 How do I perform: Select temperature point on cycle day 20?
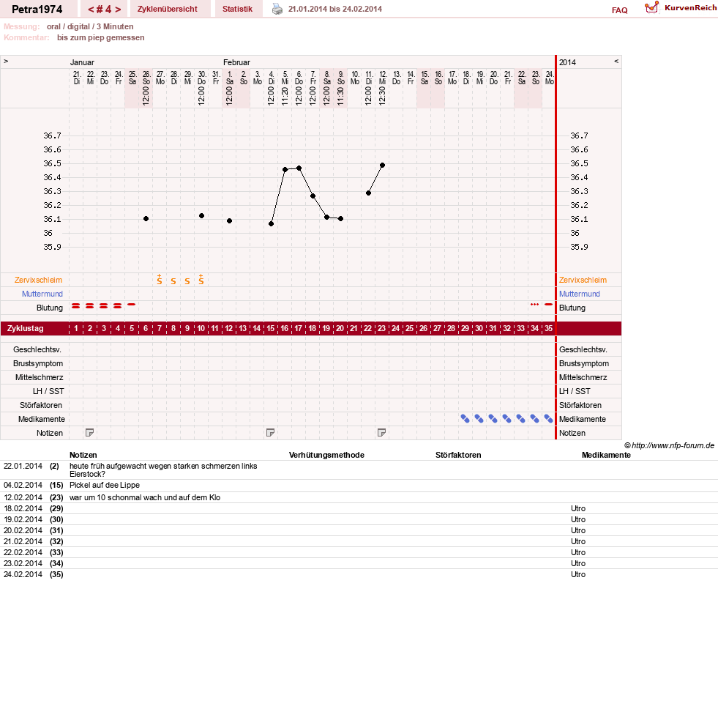tap(340, 219)
